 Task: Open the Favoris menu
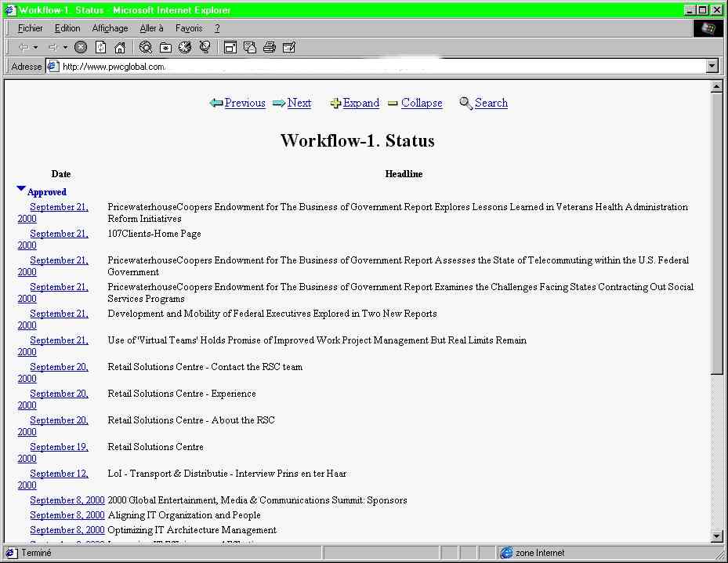[189, 28]
